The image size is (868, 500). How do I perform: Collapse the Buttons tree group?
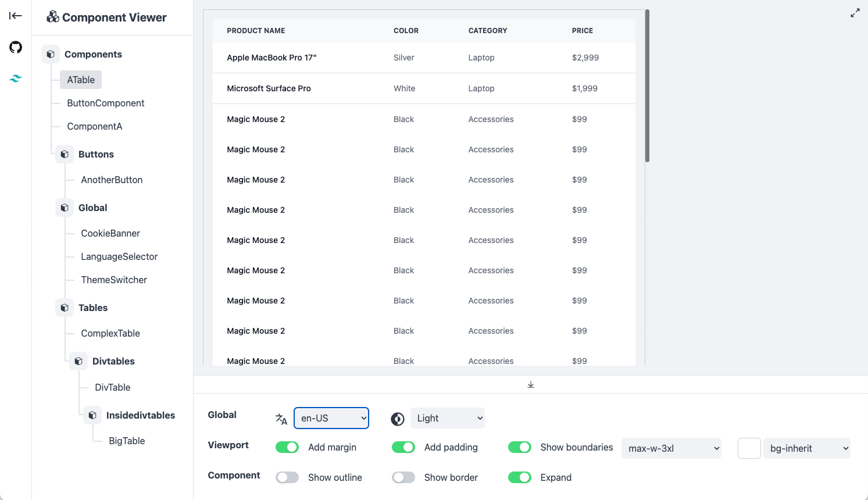[x=96, y=154]
